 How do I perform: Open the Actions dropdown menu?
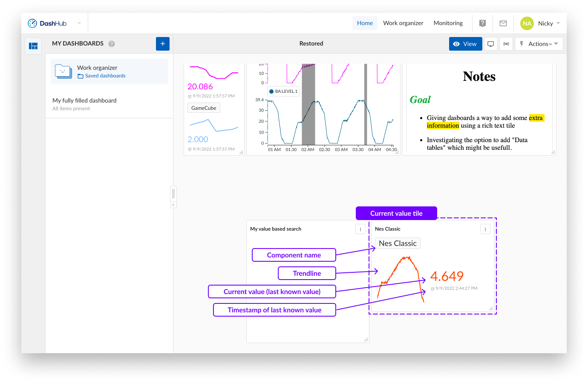click(x=539, y=44)
